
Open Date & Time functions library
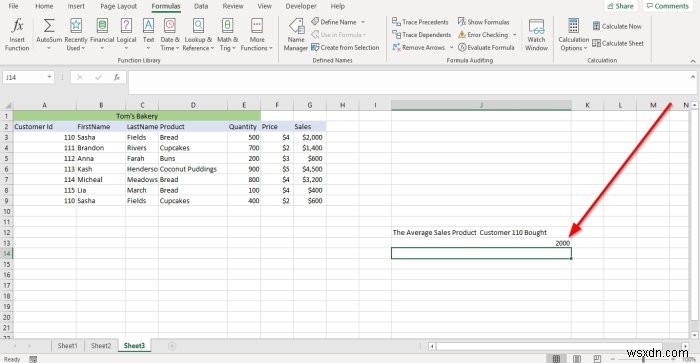(170, 35)
